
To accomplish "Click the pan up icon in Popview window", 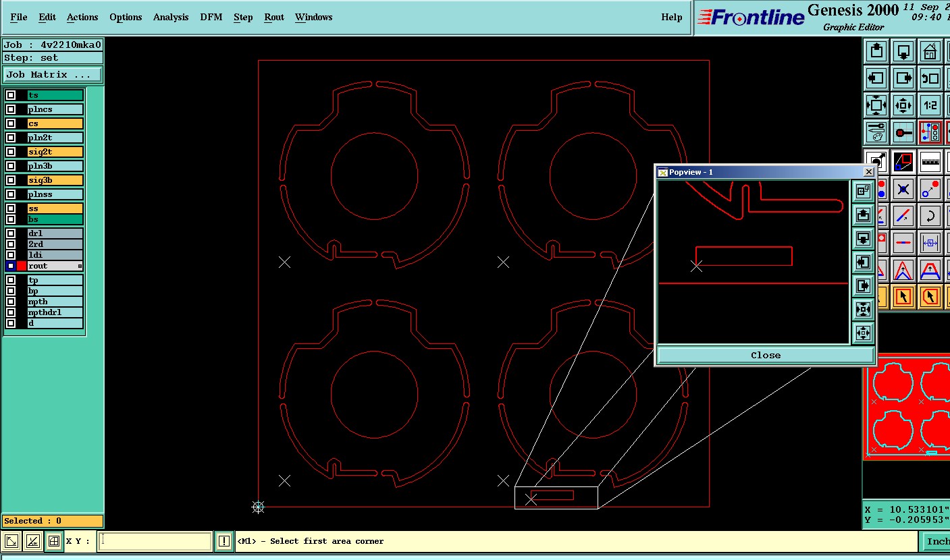I will pos(863,215).
